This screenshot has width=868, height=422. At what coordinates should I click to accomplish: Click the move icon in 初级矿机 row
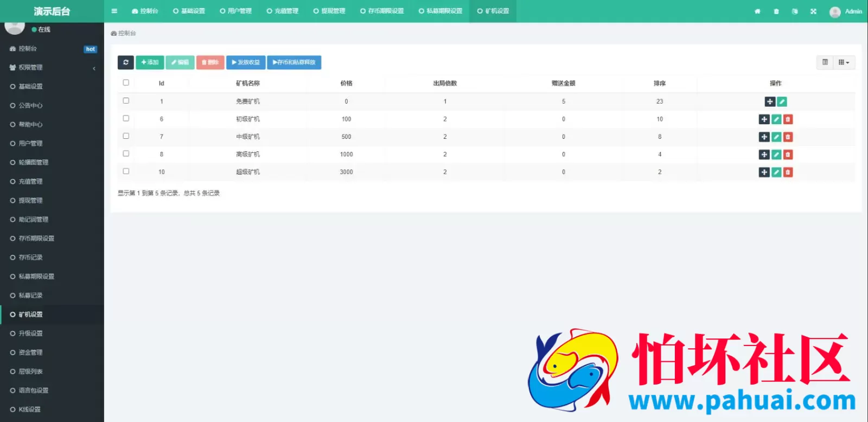[764, 119]
